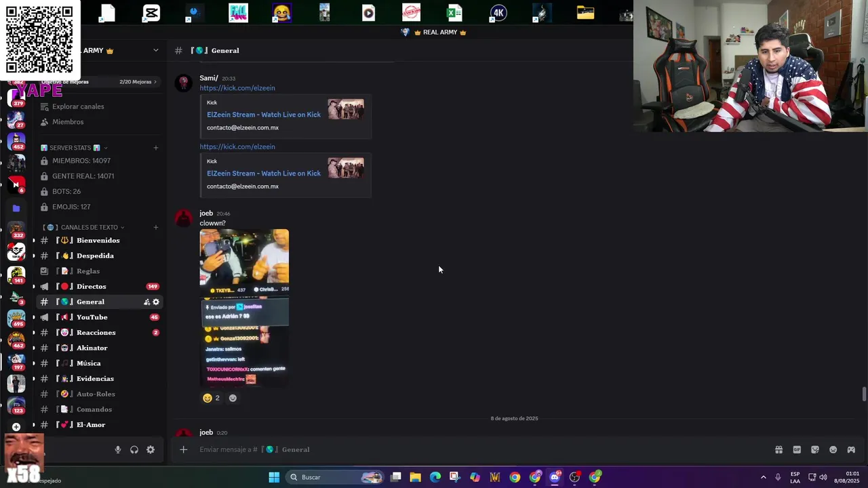
Task: Open the Excel file on desktop
Action: pyautogui.click(x=454, y=13)
